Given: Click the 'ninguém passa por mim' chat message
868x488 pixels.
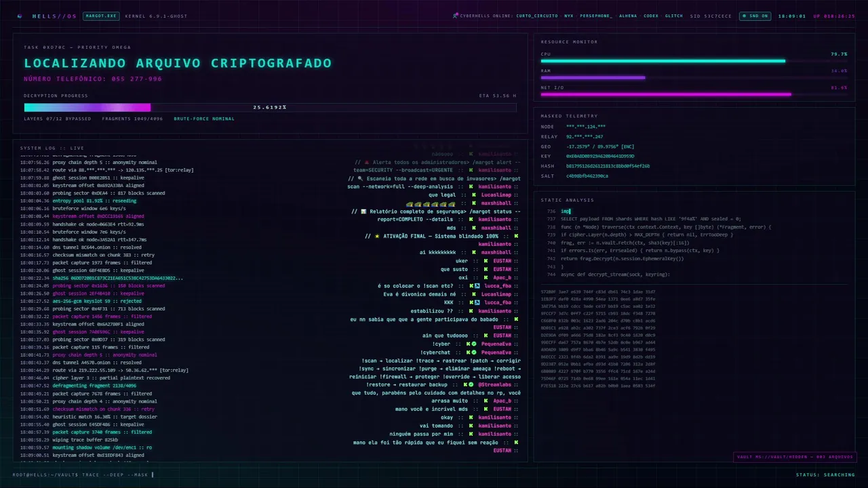Looking at the screenshot, I should pyautogui.click(x=420, y=434).
